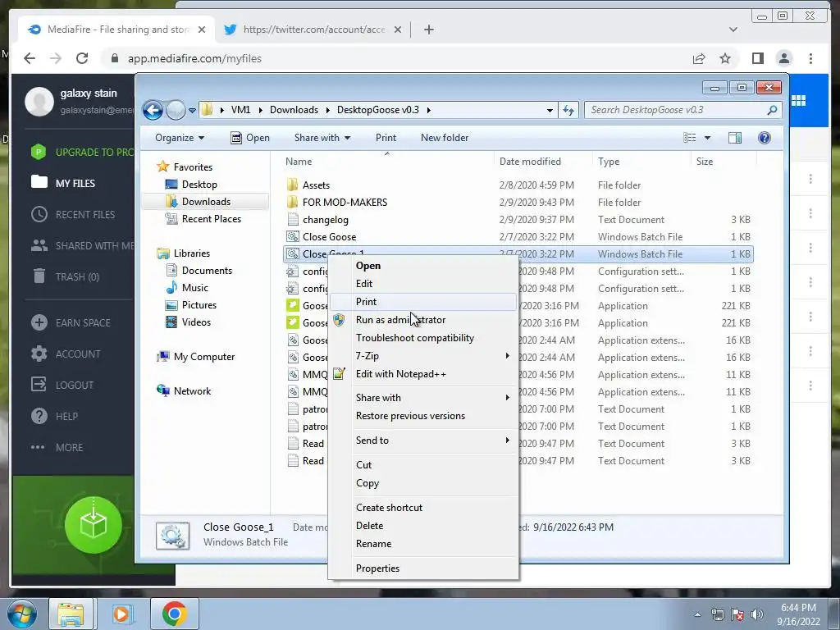
Task: Click the volume speaker tray icon
Action: point(757,614)
